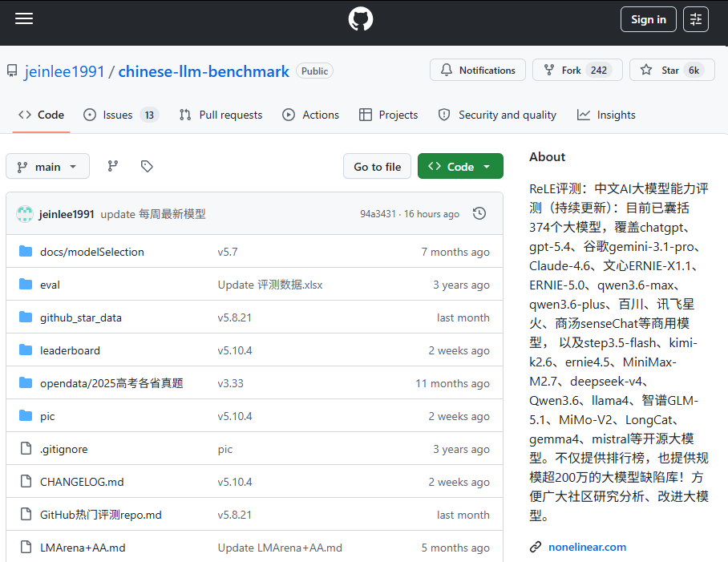The width and height of the screenshot is (728, 562).
Task: Click the '7 months ago' timestamp
Action: [x=455, y=252]
